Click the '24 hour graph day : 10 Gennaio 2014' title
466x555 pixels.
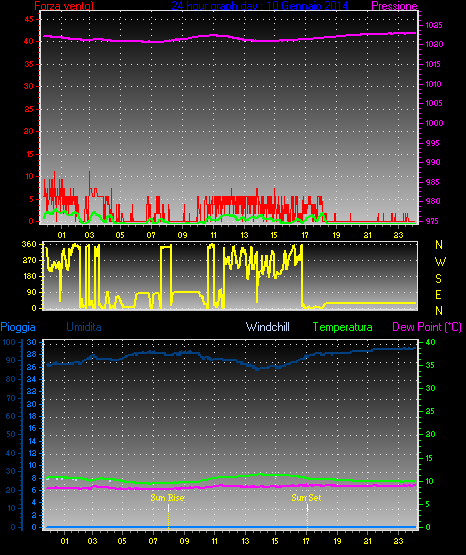(260, 5)
